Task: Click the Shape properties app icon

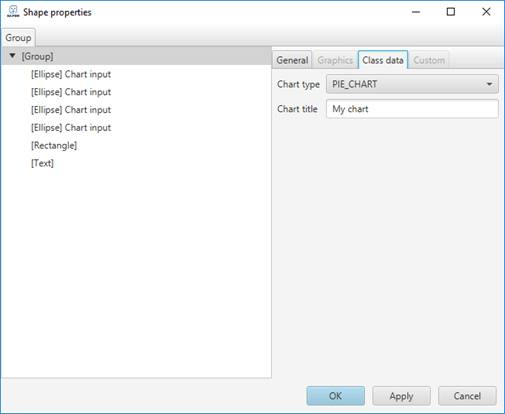Action: [x=13, y=12]
